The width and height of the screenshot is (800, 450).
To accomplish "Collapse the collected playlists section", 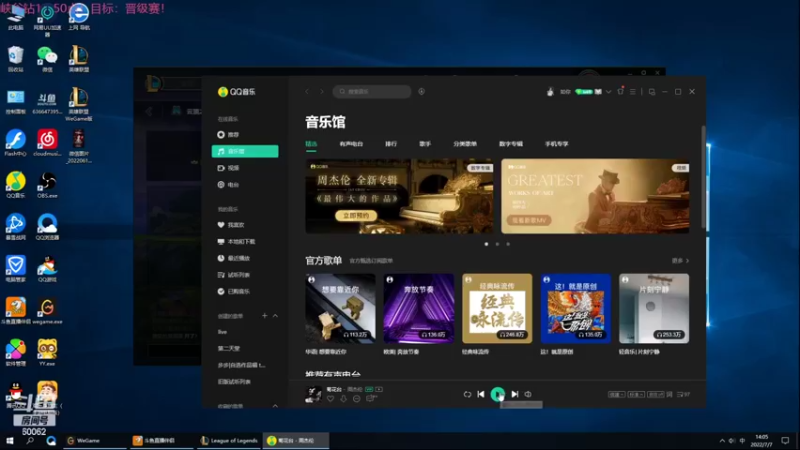I will click(x=276, y=406).
